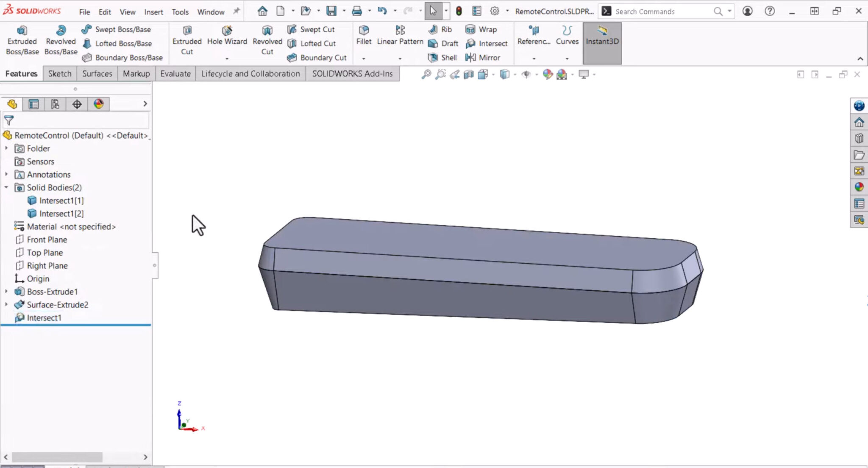Select the Revolved Cut feature
Image resolution: width=868 pixels, height=468 pixels.
pos(267,40)
